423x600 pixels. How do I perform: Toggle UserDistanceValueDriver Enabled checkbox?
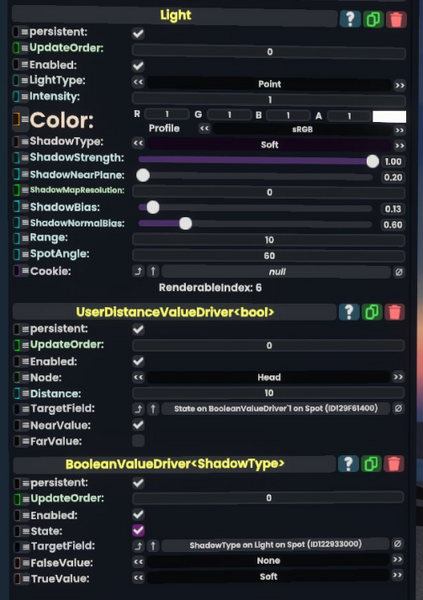(x=138, y=361)
